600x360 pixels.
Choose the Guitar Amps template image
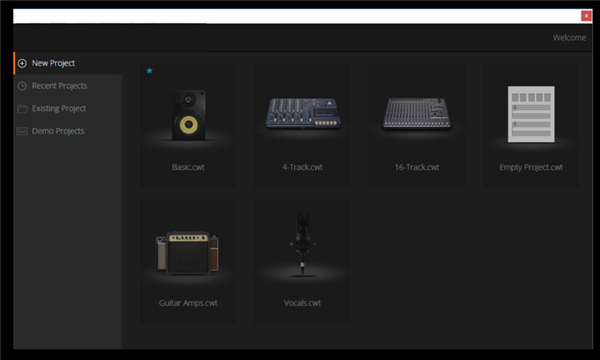[x=188, y=252]
